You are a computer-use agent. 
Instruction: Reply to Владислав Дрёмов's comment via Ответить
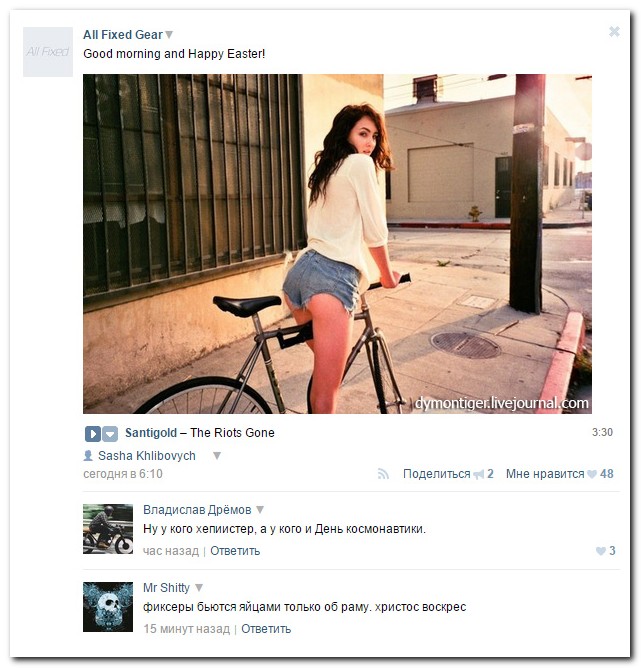pos(235,551)
